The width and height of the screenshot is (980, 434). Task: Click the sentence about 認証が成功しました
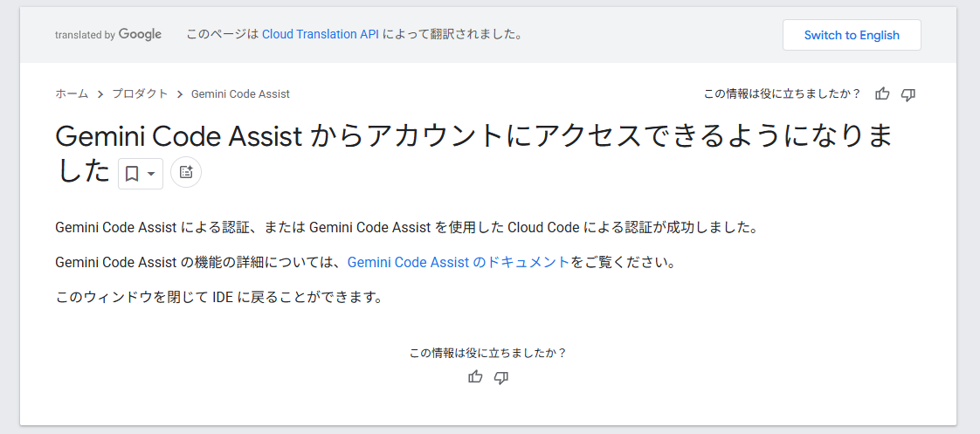pos(407,227)
